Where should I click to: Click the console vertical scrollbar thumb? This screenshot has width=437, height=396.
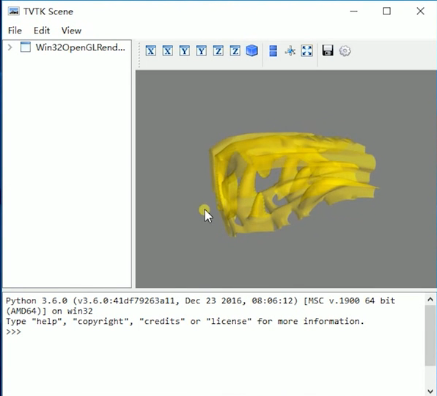[430, 335]
